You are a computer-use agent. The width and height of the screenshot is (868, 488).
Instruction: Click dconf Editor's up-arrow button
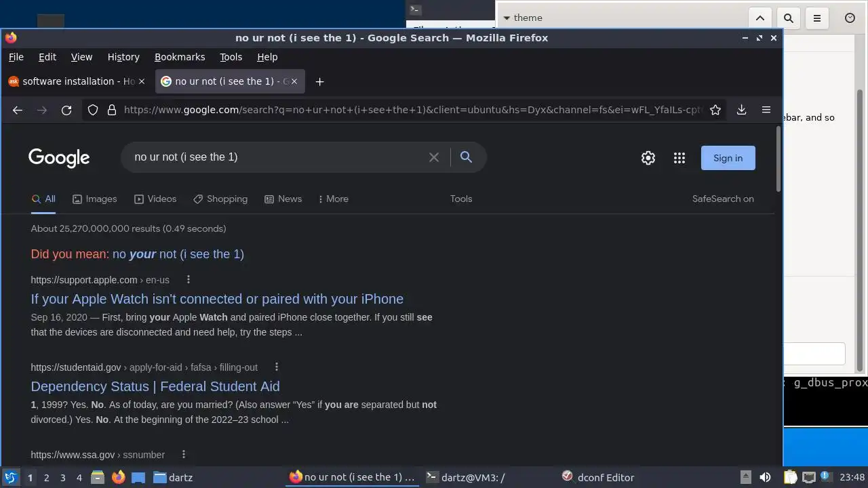click(760, 18)
